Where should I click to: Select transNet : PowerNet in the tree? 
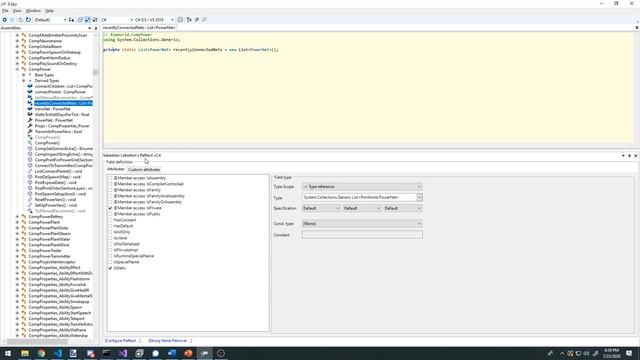click(x=52, y=109)
